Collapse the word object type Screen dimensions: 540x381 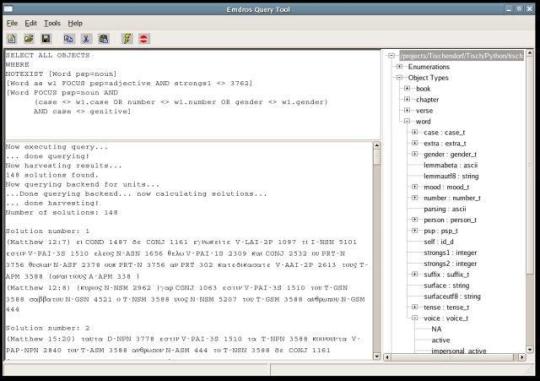coord(407,121)
